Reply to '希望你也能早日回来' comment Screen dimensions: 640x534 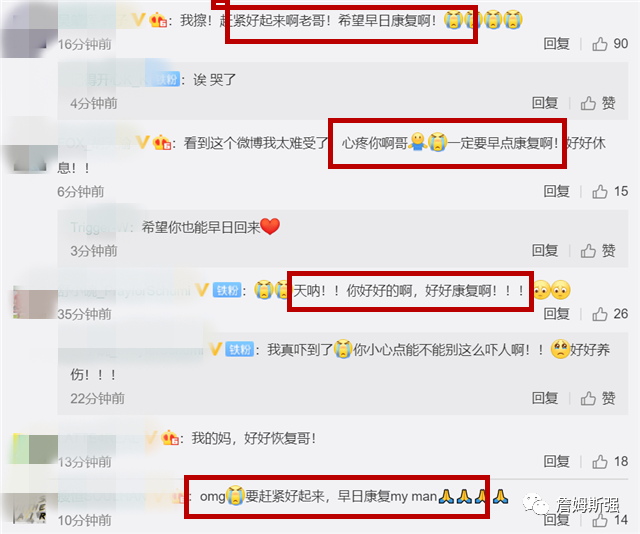pos(545,250)
